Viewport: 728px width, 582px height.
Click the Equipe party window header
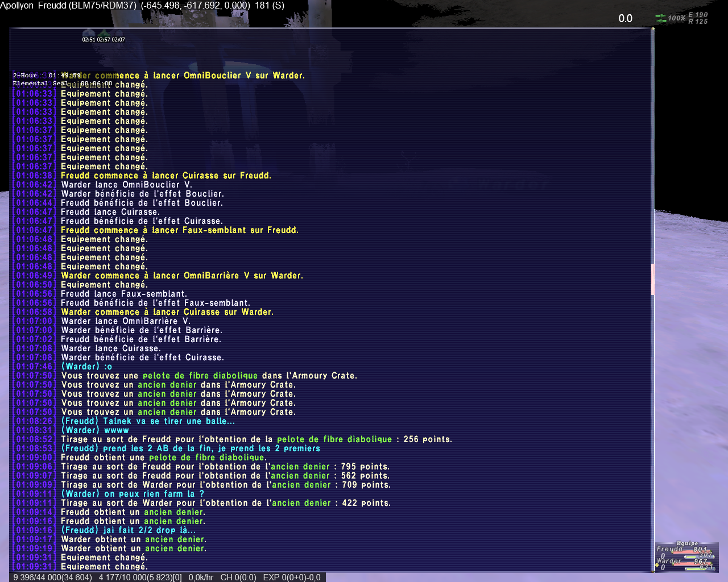coord(687,543)
